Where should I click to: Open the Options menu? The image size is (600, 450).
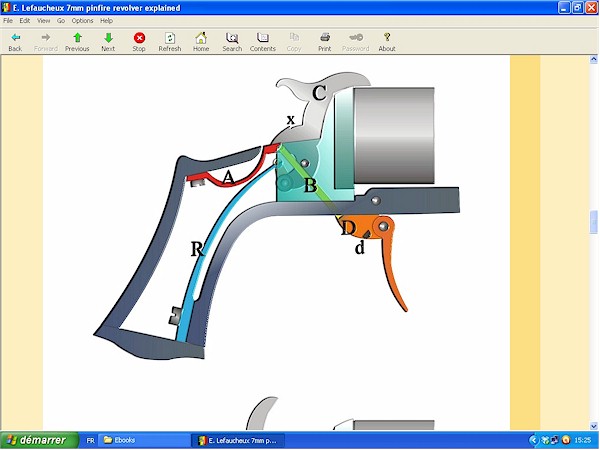coord(82,21)
